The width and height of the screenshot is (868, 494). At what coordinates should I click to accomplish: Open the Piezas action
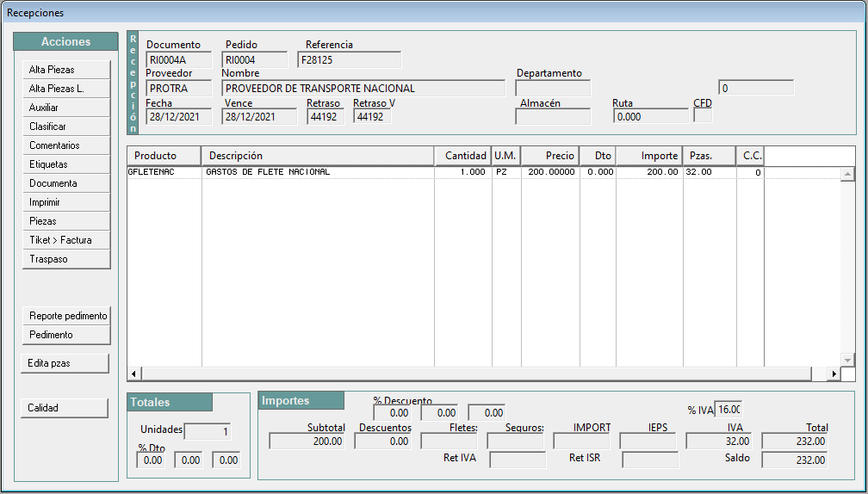coord(66,220)
